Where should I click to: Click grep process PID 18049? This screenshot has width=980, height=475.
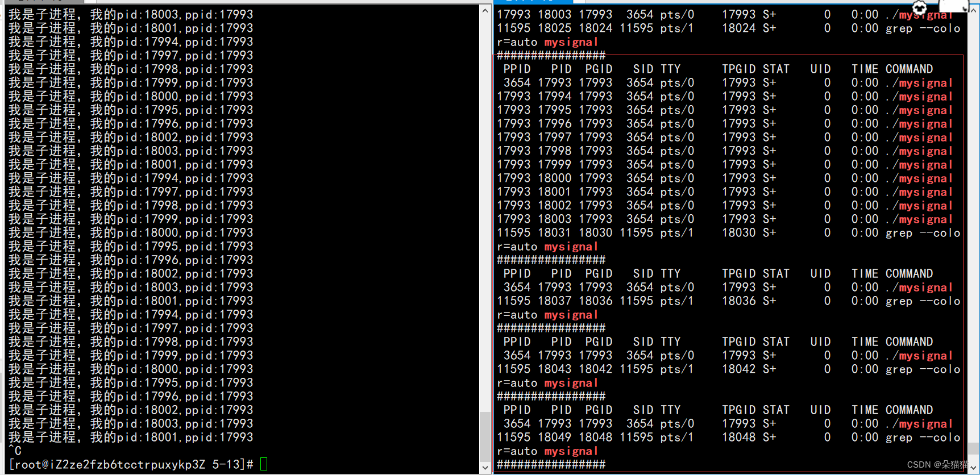(x=554, y=437)
